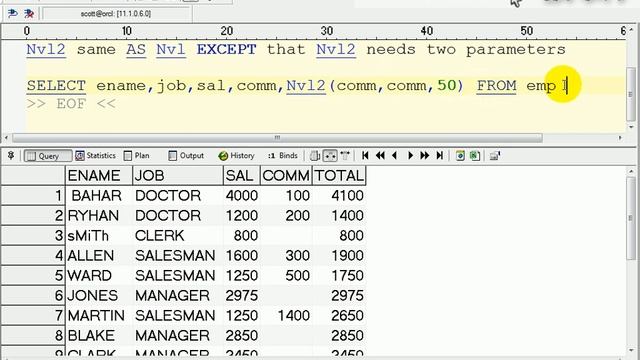The image size is (640, 360).
Task: Go to the previous record
Action: click(x=395, y=156)
